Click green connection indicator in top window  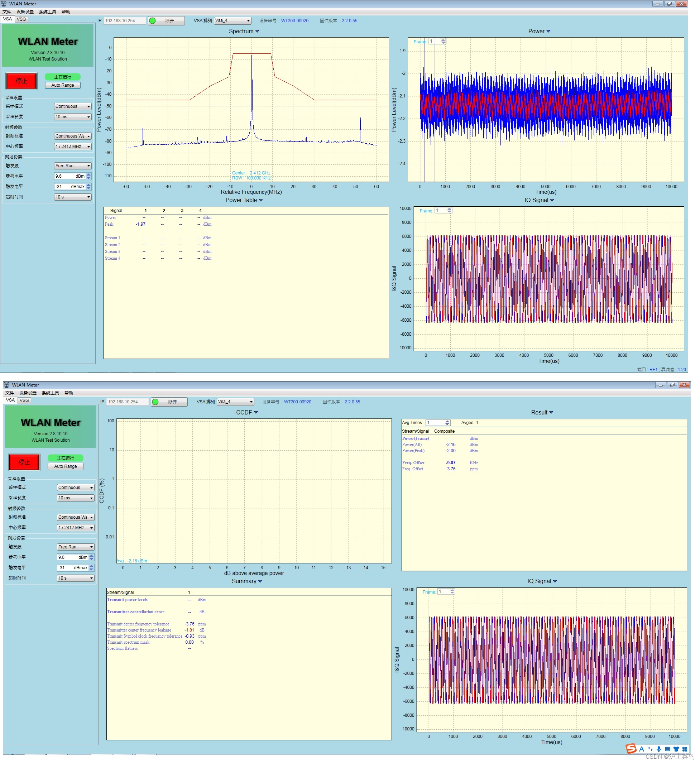click(152, 21)
